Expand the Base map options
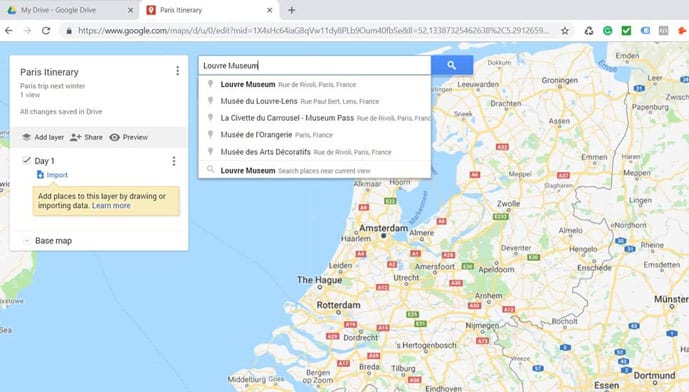 (26, 241)
